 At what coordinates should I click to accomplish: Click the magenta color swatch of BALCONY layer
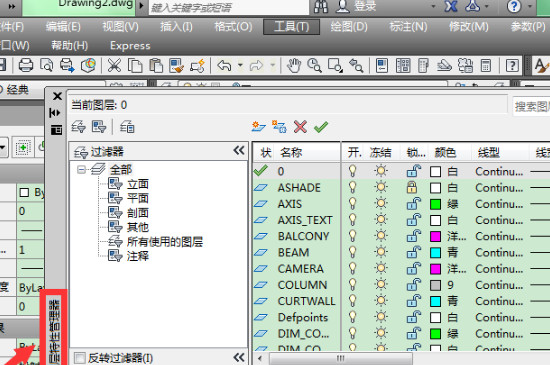435,236
